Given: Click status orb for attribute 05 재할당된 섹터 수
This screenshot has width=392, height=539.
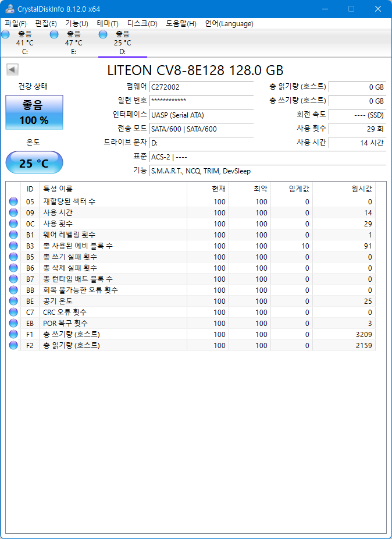Looking at the screenshot, I should point(13,202).
